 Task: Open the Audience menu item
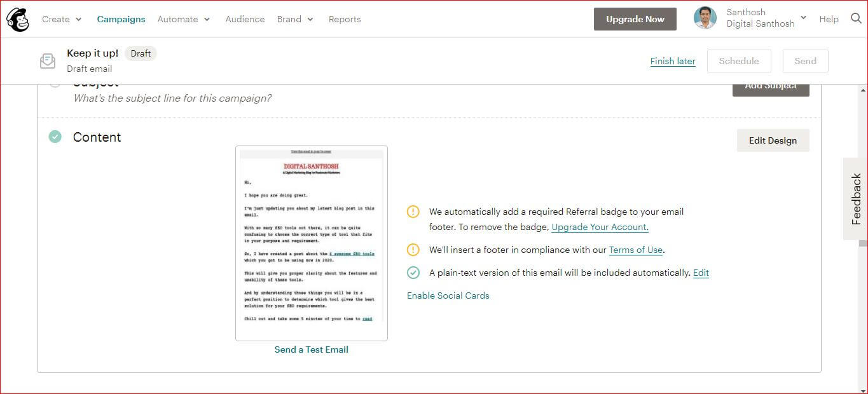(x=245, y=19)
